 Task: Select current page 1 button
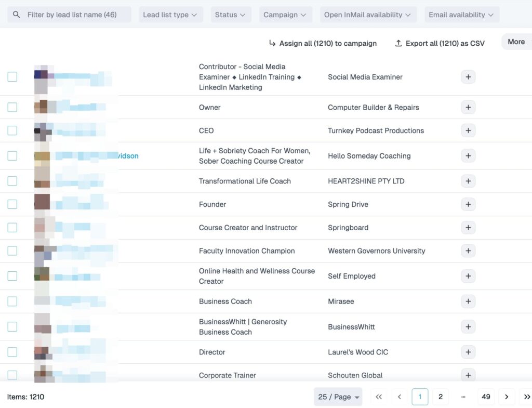coord(420,397)
